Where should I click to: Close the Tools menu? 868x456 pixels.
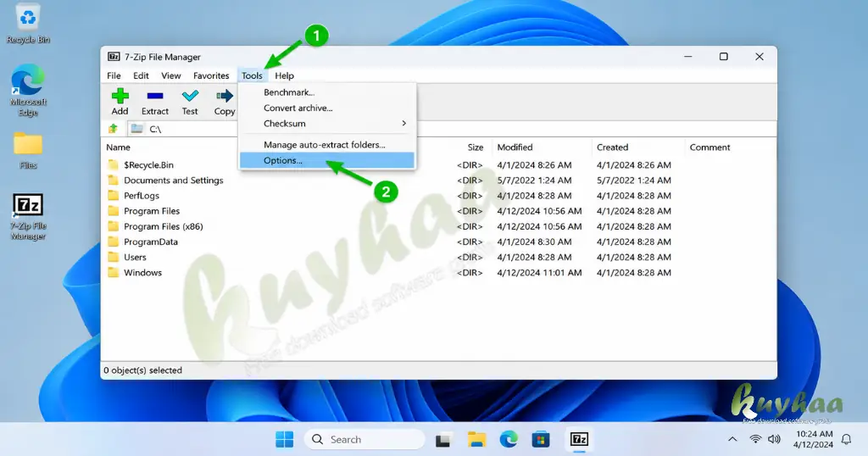click(x=252, y=75)
